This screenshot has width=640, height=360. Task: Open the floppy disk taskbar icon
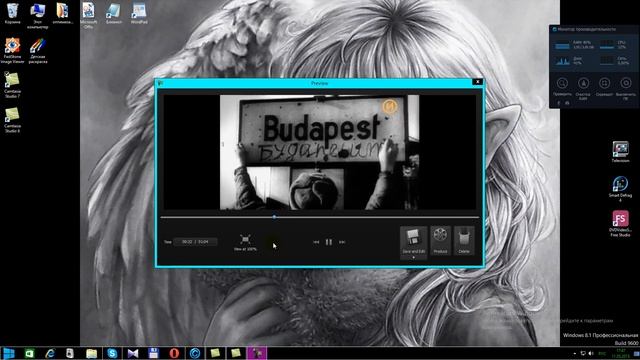click(x=153, y=353)
